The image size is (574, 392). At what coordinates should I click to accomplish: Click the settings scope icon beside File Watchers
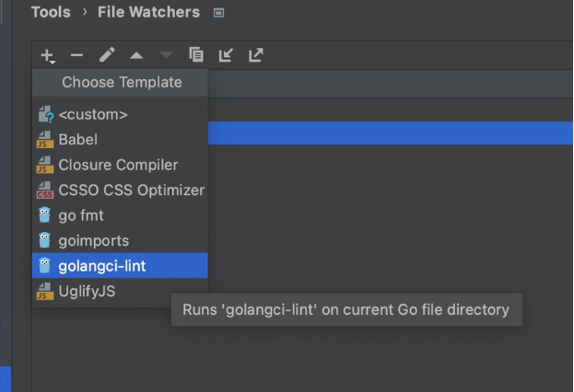pos(218,13)
